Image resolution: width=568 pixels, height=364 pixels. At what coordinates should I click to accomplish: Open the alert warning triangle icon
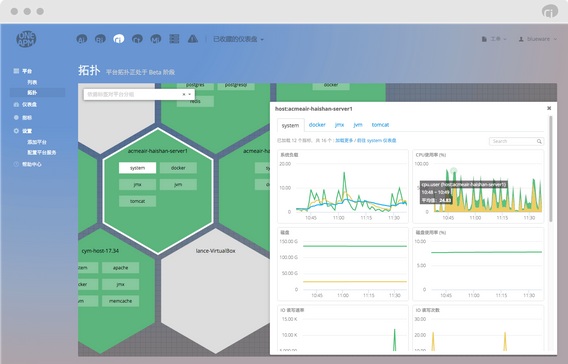click(193, 39)
